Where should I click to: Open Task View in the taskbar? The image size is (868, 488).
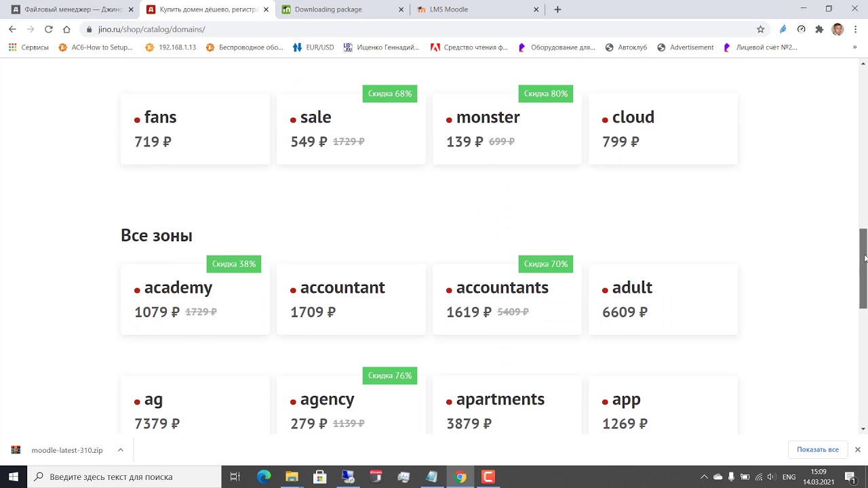(x=235, y=476)
